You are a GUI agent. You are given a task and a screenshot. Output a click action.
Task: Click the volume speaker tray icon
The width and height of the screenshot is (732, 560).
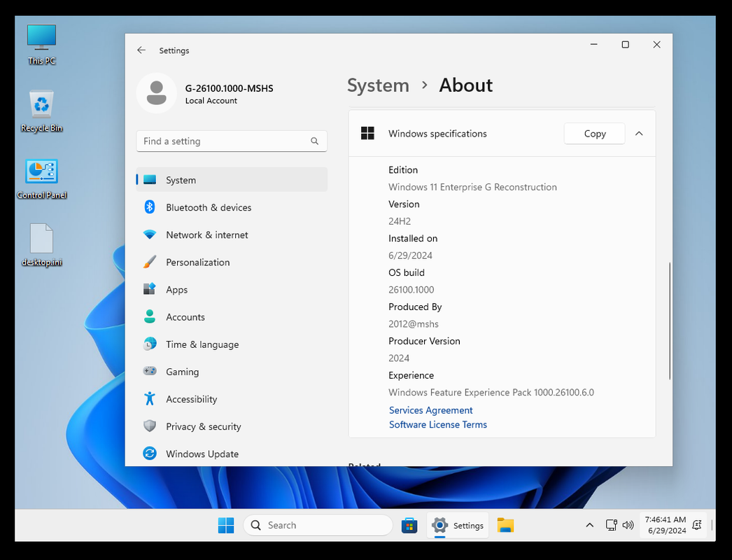pos(628,525)
